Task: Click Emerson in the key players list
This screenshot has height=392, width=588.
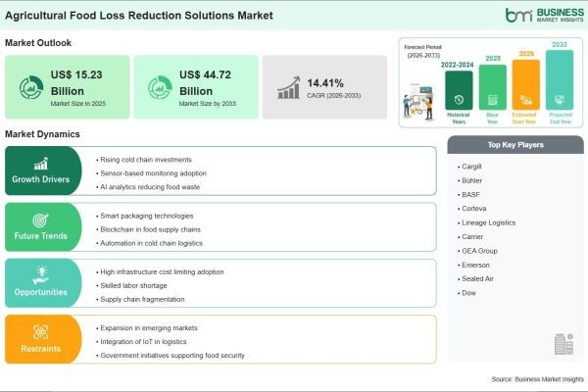Action: (473, 265)
